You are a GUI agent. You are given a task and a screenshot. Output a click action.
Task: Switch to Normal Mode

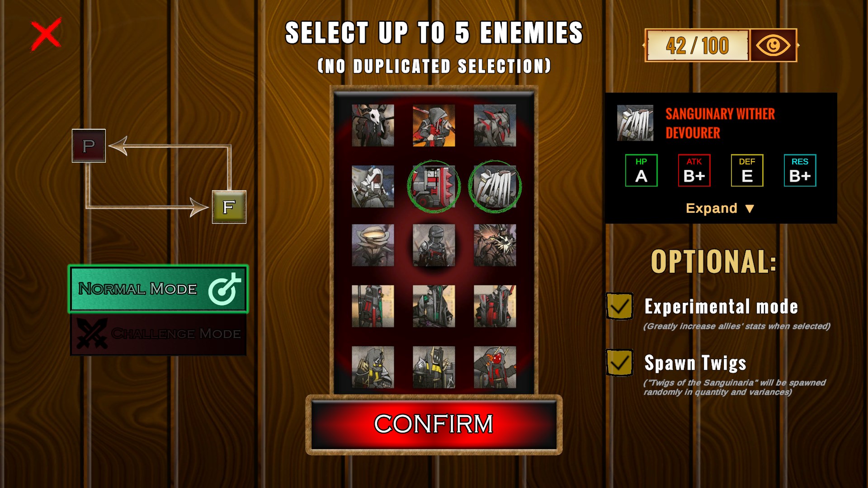pos(158,289)
